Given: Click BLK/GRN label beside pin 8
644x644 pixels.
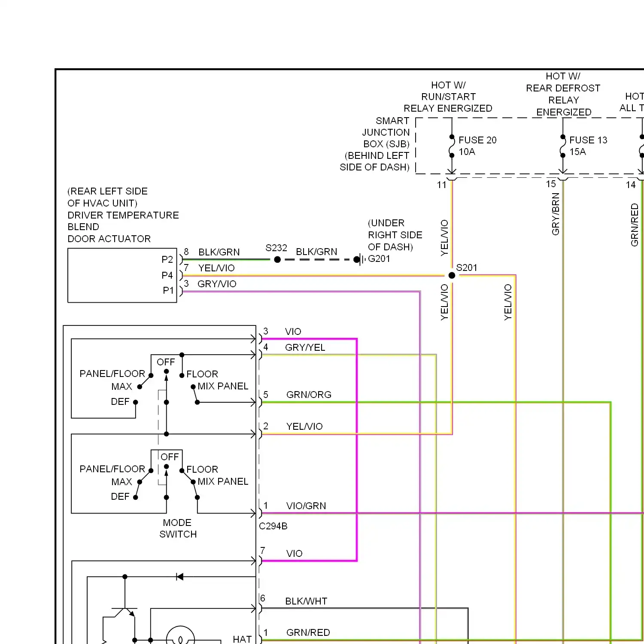Looking at the screenshot, I should pyautogui.click(x=219, y=252).
